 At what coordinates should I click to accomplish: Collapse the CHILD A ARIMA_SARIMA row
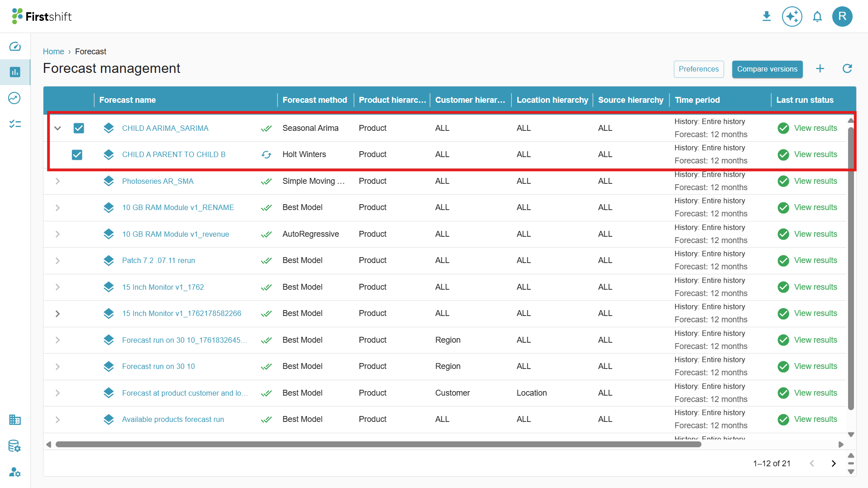click(x=57, y=128)
